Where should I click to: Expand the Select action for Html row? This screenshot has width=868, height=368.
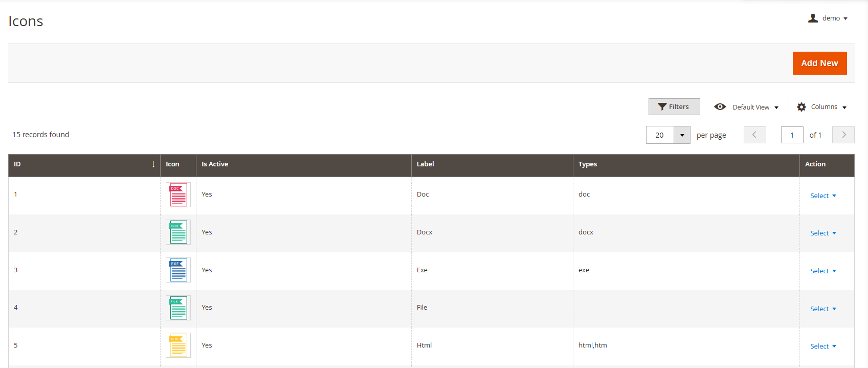click(822, 347)
